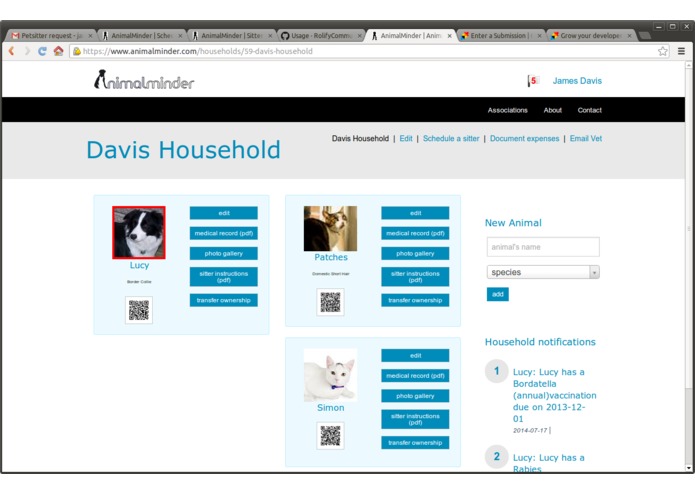Open Simon's sitter instructions pdf
695x494 pixels.
point(415,419)
